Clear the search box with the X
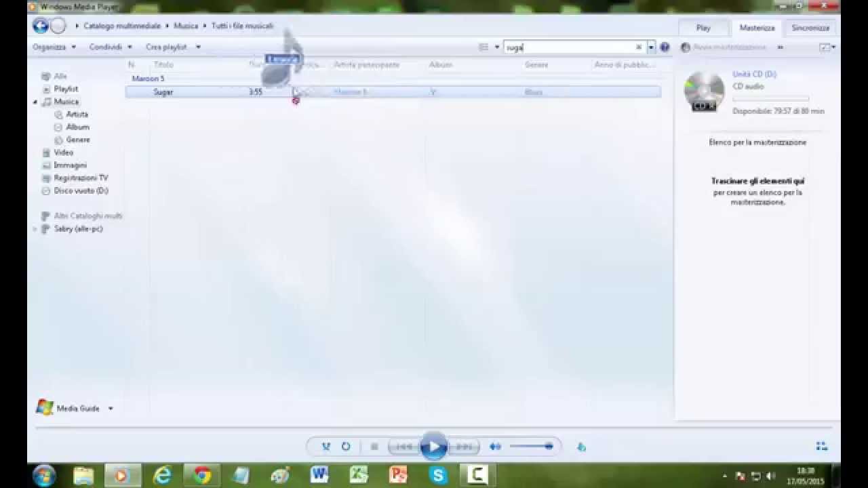 click(x=638, y=47)
